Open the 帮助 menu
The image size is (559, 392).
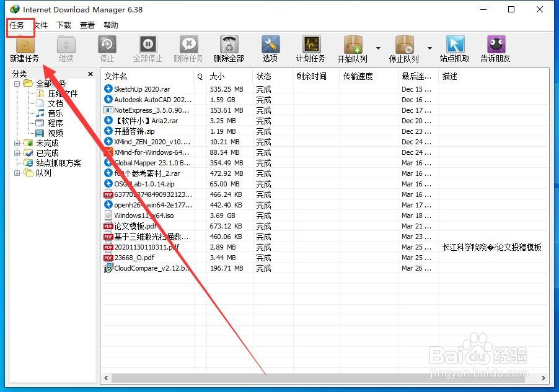pos(111,25)
